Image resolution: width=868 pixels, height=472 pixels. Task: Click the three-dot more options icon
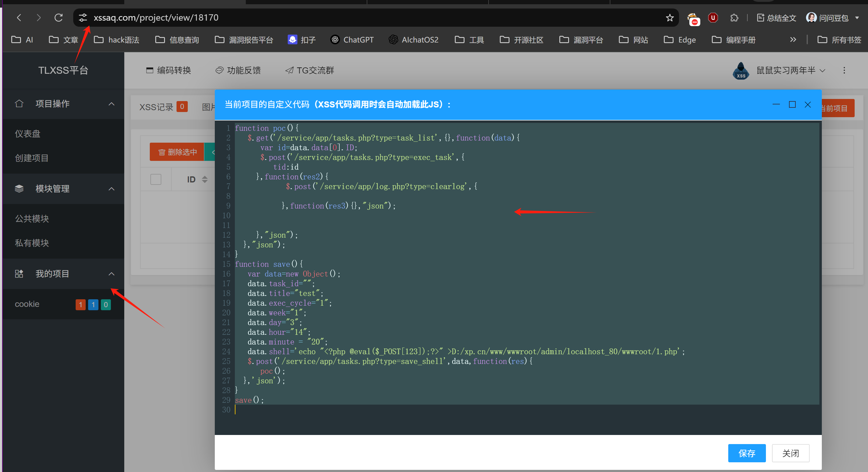(x=844, y=70)
